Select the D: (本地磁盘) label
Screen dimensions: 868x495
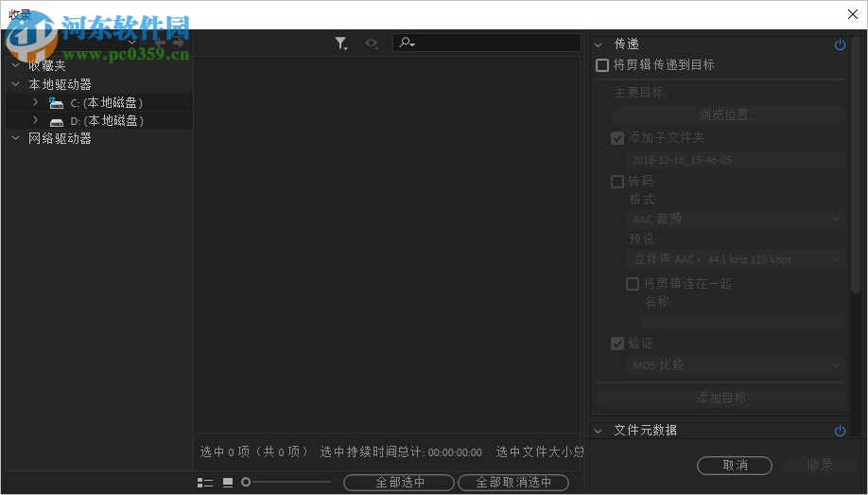point(107,121)
